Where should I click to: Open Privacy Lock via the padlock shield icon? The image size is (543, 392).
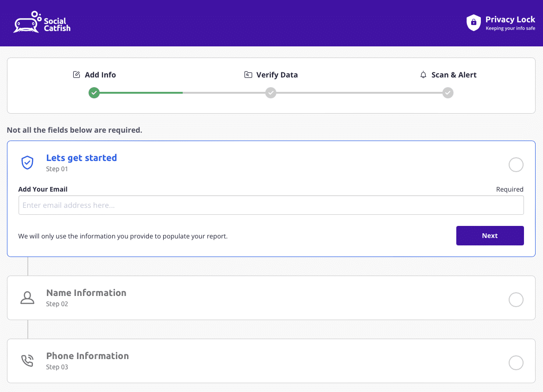click(473, 22)
